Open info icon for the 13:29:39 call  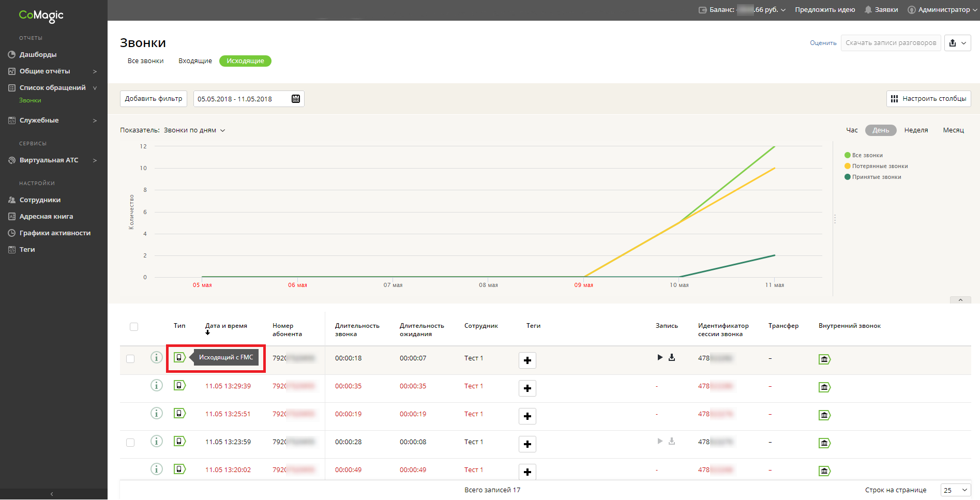point(156,386)
